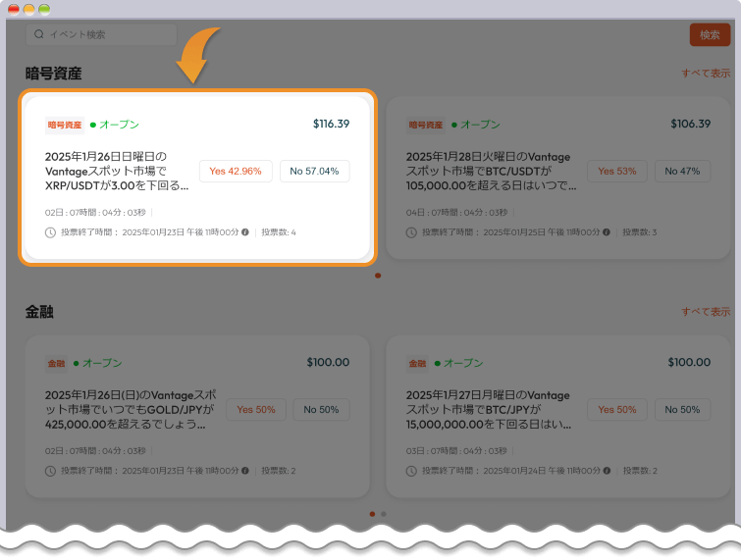Click info icon beside 2025年01月24日 deadline
741x560 pixels.
point(607,471)
